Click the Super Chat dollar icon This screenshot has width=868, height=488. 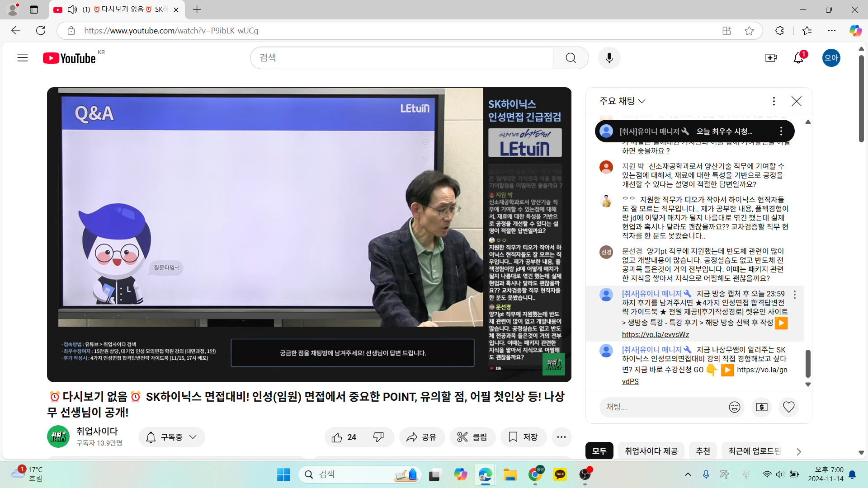pos(761,407)
